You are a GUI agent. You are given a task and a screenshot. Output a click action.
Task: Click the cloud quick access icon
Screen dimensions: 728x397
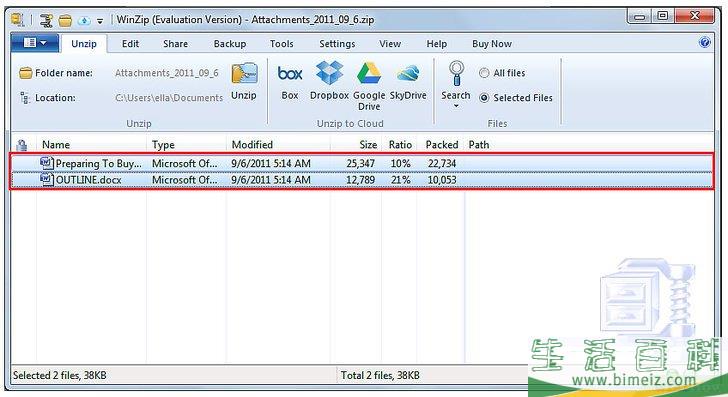(84, 20)
